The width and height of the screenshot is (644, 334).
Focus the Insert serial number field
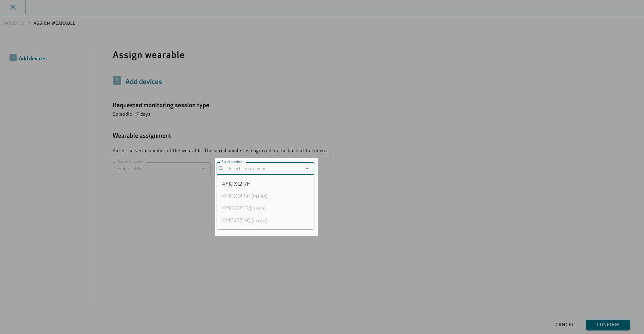265,169
